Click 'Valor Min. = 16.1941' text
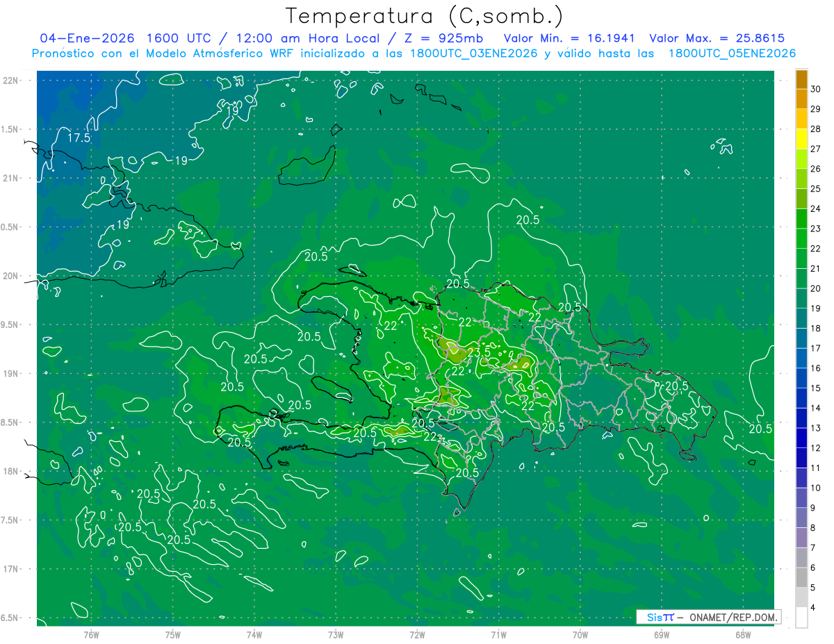Viewport: 834px width, 644px height. point(569,39)
